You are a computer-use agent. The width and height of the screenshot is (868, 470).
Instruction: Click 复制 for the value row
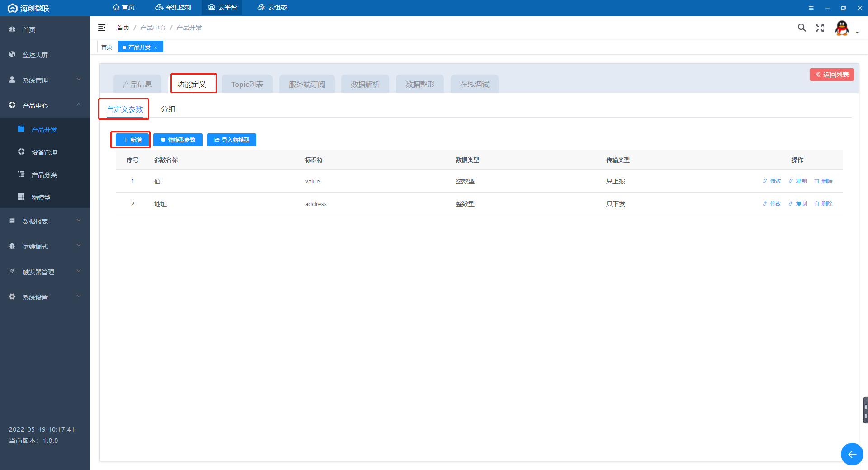[798, 181]
